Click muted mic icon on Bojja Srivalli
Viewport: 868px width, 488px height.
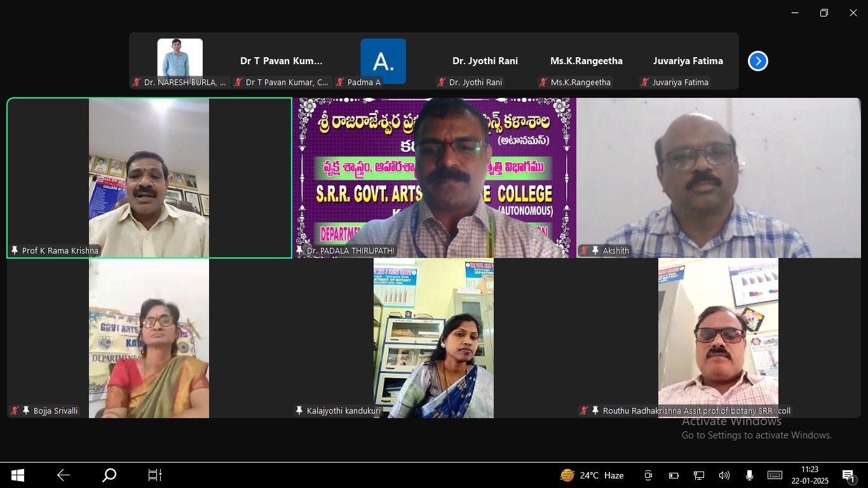14,411
